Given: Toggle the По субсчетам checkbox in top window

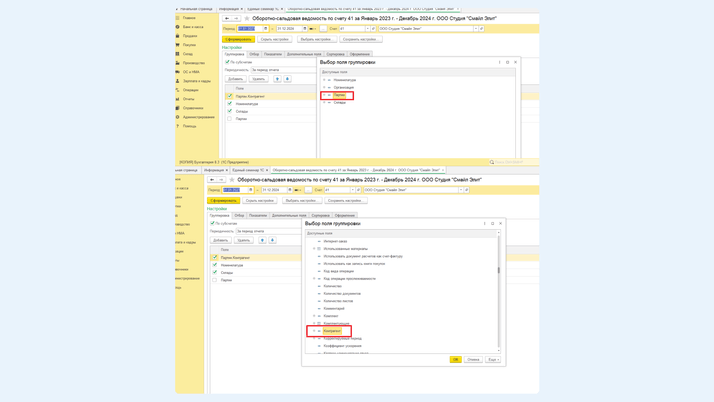Looking at the screenshot, I should point(228,62).
